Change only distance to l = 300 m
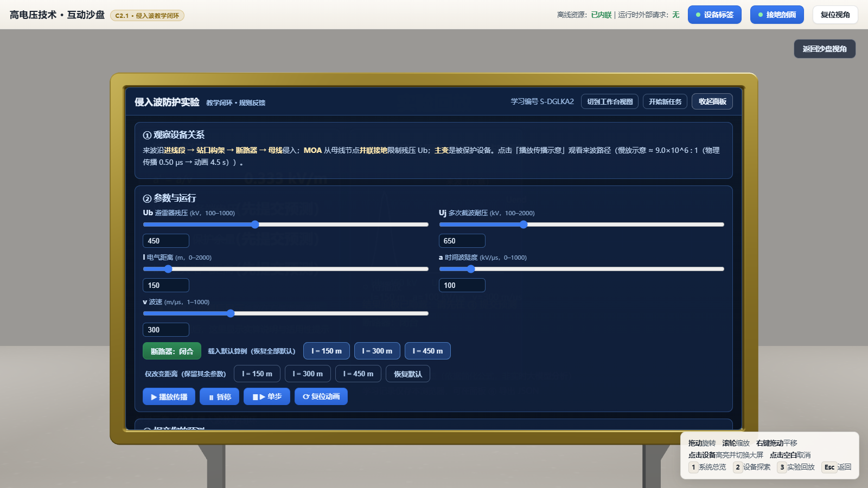Image resolution: width=868 pixels, height=488 pixels. [x=308, y=374]
